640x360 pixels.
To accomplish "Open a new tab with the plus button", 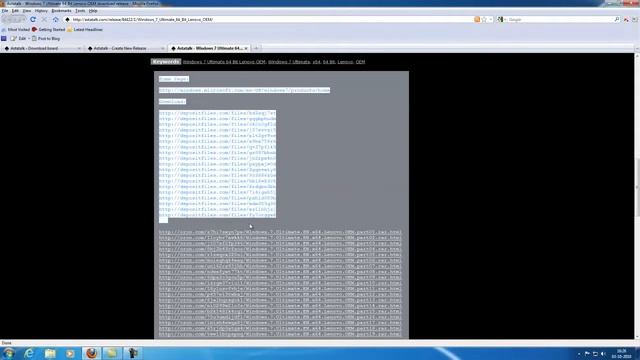I will (x=256, y=48).
